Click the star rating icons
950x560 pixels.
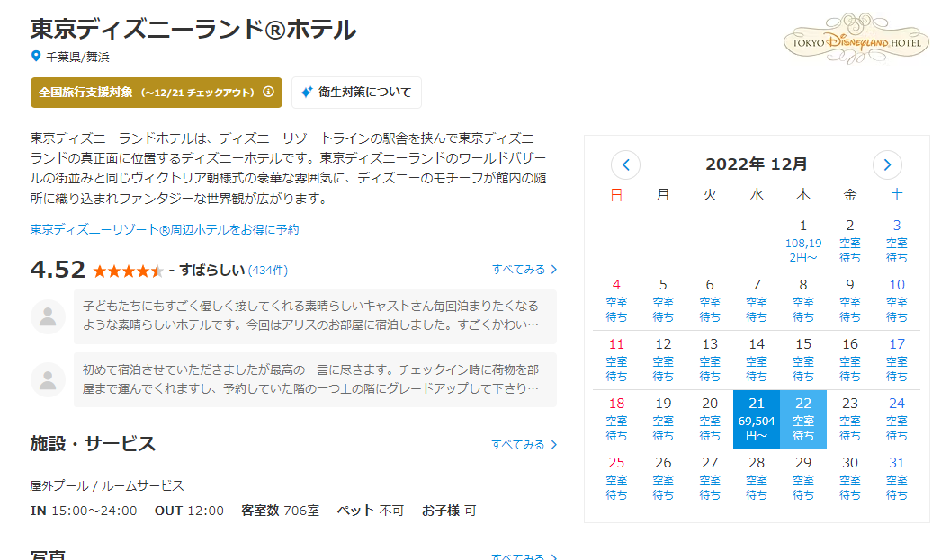click(128, 271)
